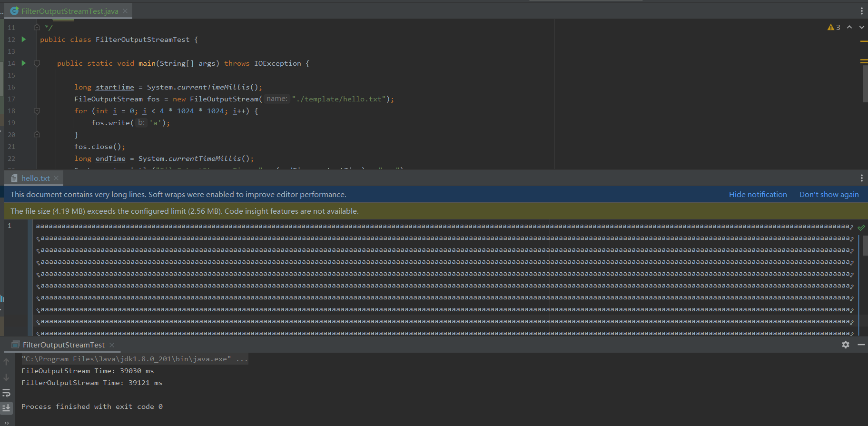Toggle soft-wrap in Run console
Viewport: 868px width, 426px height.
[x=6, y=393]
